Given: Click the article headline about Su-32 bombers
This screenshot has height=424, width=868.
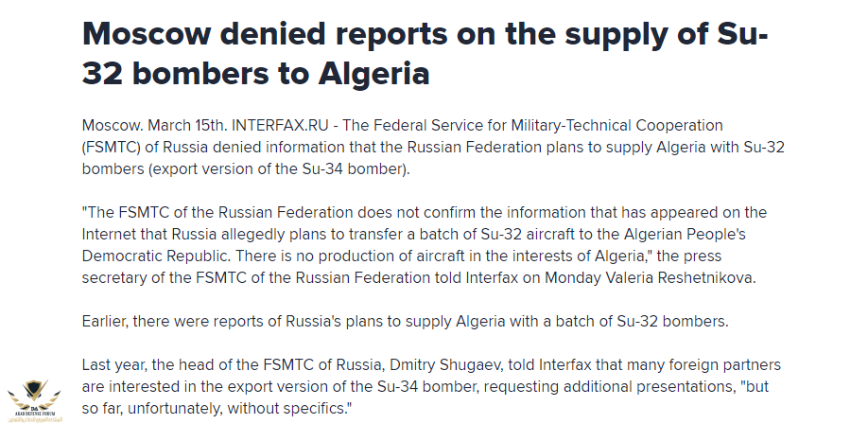Looking at the screenshot, I should click(425, 54).
